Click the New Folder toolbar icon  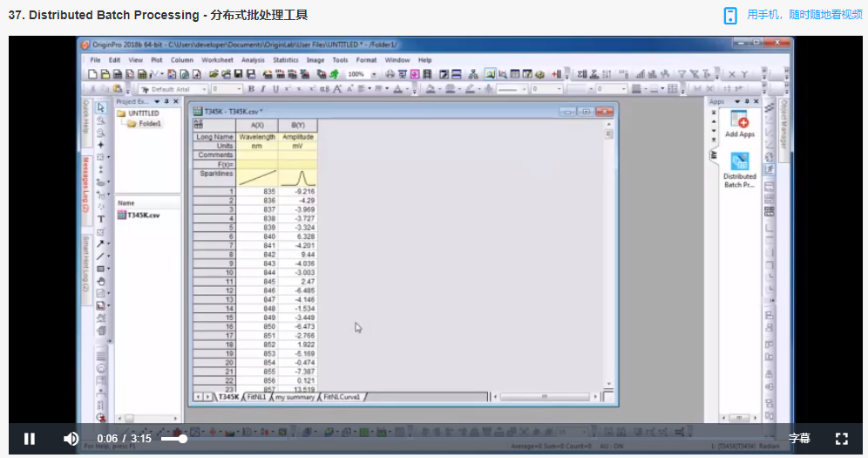(x=105, y=74)
